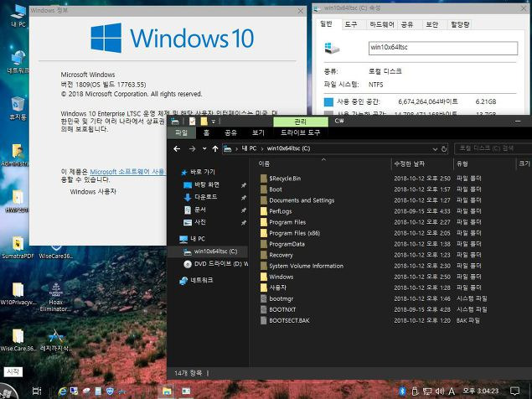Select the $Recycle.Bin folder
This screenshot has height=399, width=532.
coord(285,179)
